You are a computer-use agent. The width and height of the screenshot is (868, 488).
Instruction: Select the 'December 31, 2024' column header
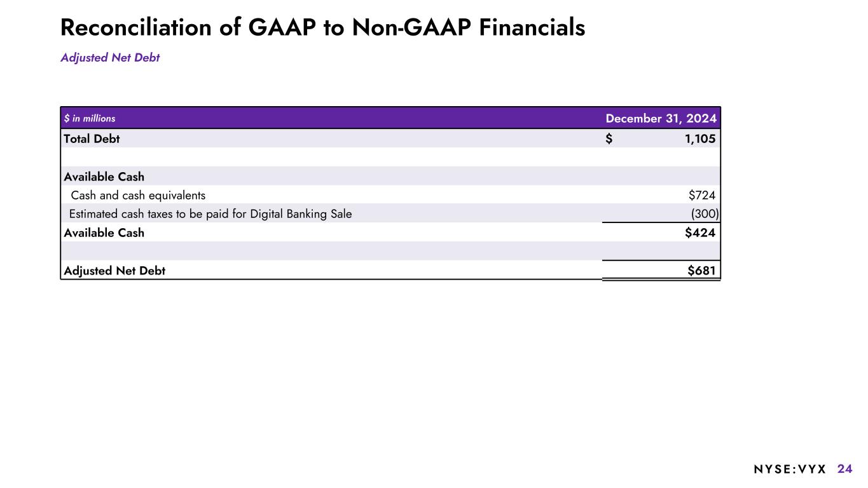click(661, 118)
